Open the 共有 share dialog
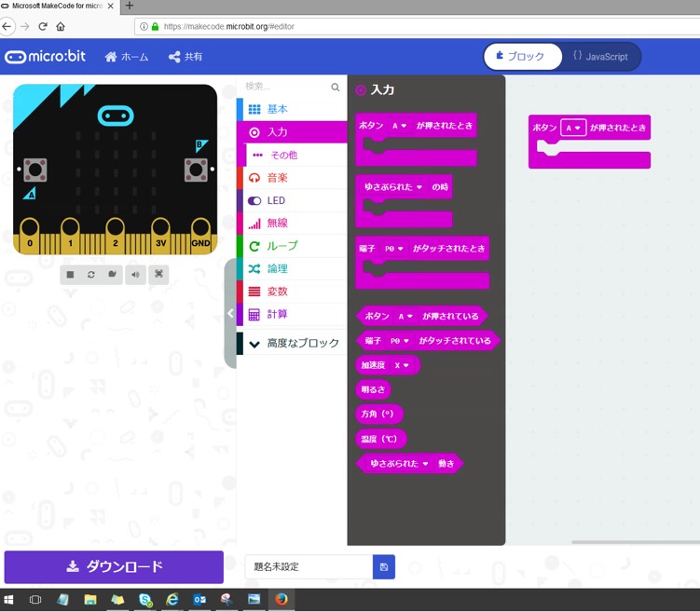This screenshot has width=700, height=612. 185,57
